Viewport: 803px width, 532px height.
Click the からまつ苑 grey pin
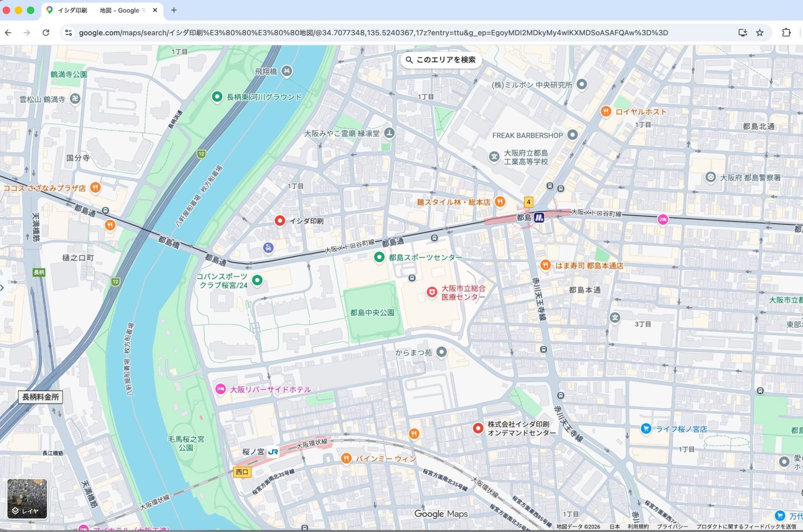coord(441,352)
